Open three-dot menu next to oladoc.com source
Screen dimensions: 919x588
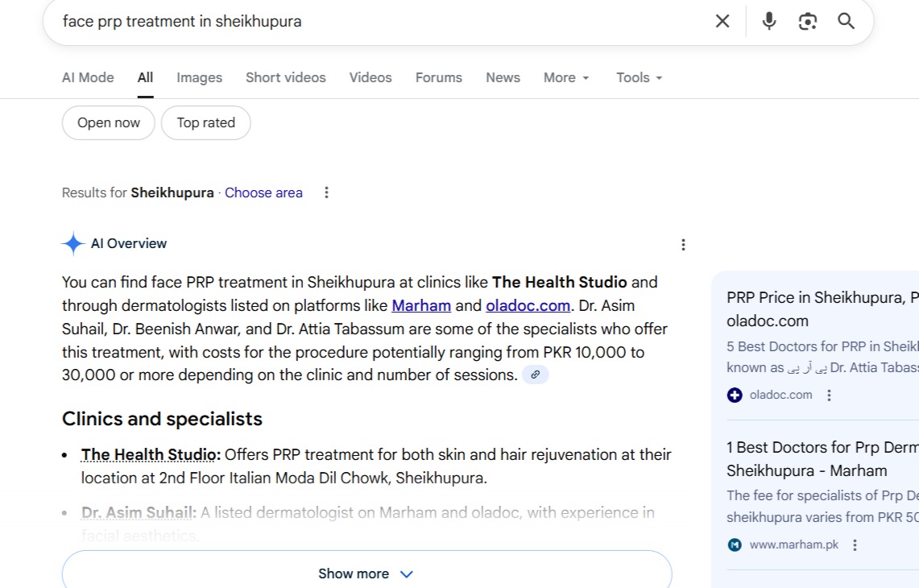click(829, 395)
